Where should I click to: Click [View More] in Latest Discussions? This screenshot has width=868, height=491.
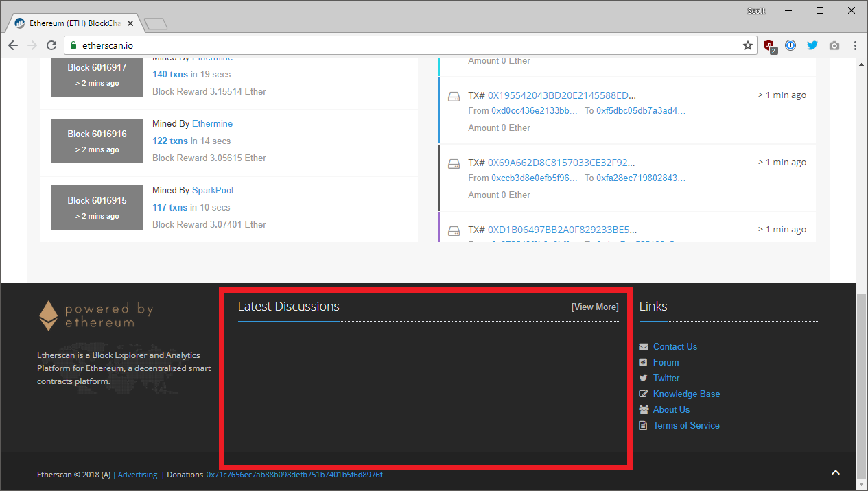594,307
